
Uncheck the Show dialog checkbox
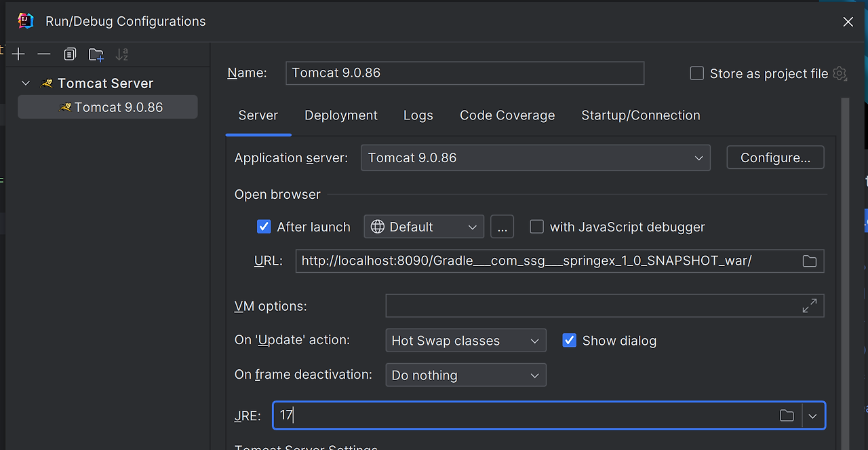570,341
